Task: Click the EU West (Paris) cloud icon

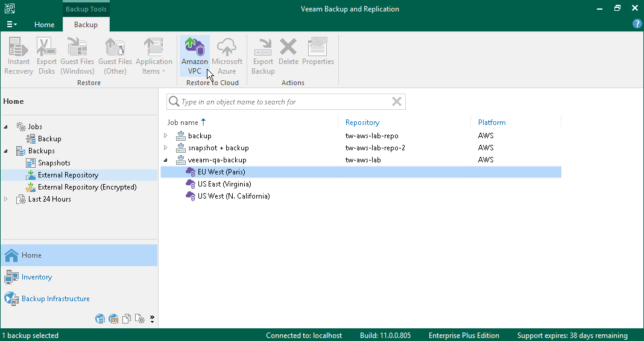Action: (191, 172)
